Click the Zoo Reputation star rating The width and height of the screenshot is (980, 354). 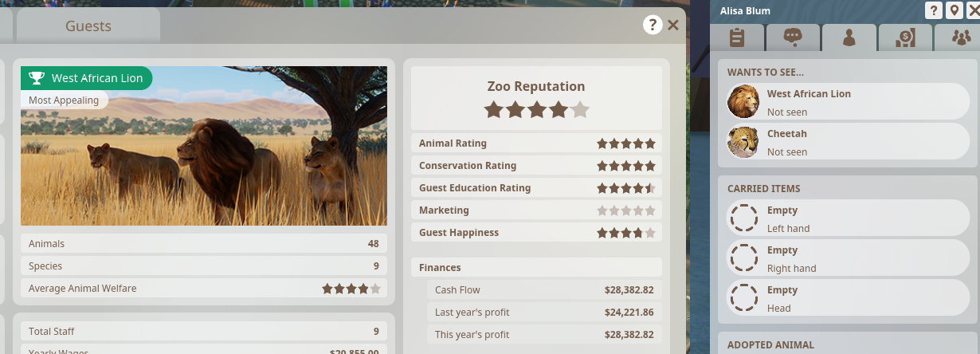pyautogui.click(x=537, y=109)
